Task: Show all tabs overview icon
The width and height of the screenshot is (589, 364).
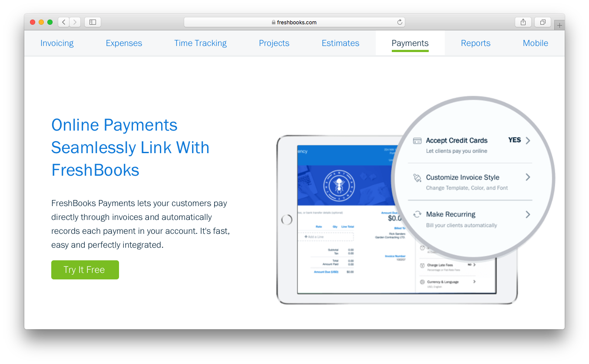Action: click(x=543, y=22)
